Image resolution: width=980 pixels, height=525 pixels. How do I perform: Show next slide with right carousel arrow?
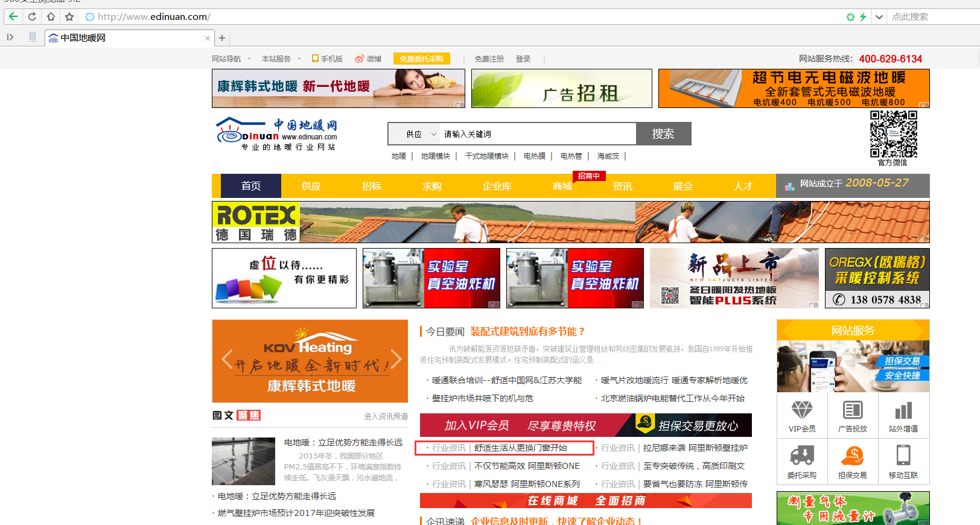pyautogui.click(x=395, y=360)
